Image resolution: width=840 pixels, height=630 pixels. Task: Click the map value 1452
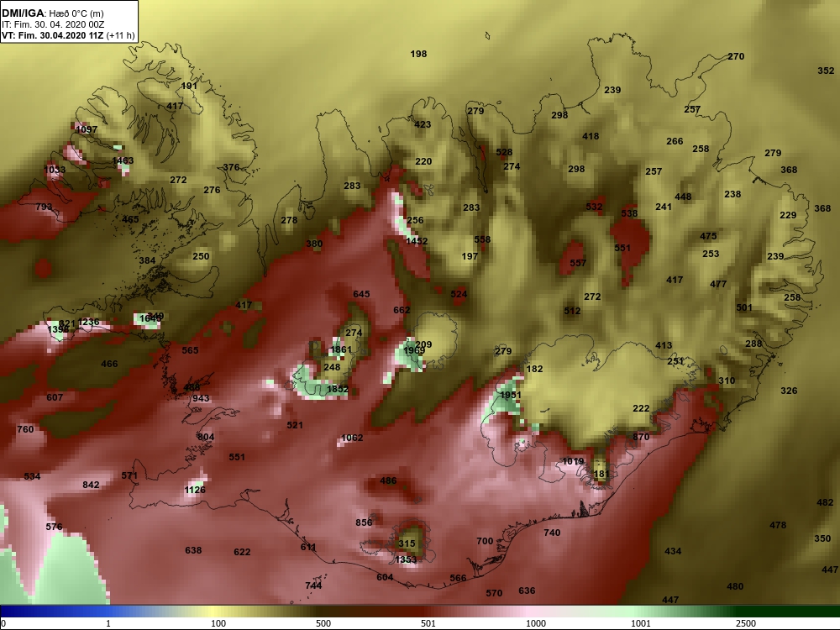point(417,241)
